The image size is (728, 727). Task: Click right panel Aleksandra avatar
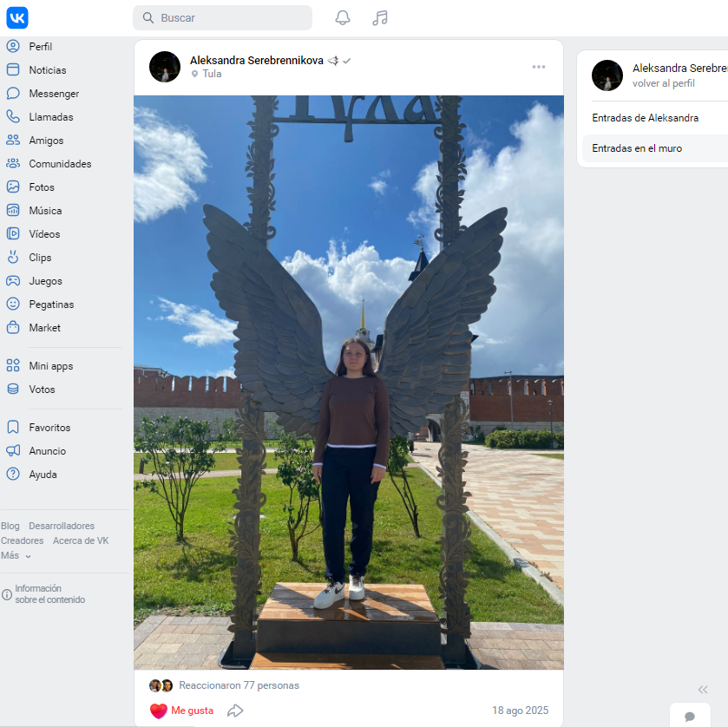coord(607,75)
